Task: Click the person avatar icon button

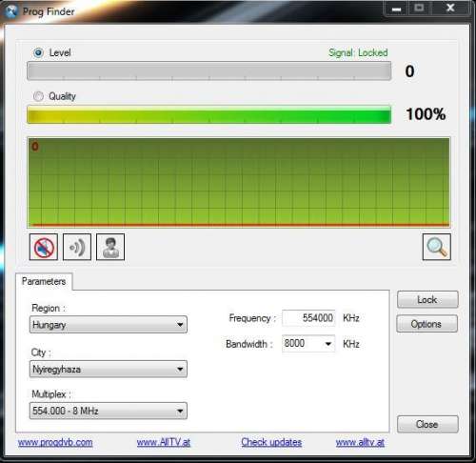Action: (110, 247)
